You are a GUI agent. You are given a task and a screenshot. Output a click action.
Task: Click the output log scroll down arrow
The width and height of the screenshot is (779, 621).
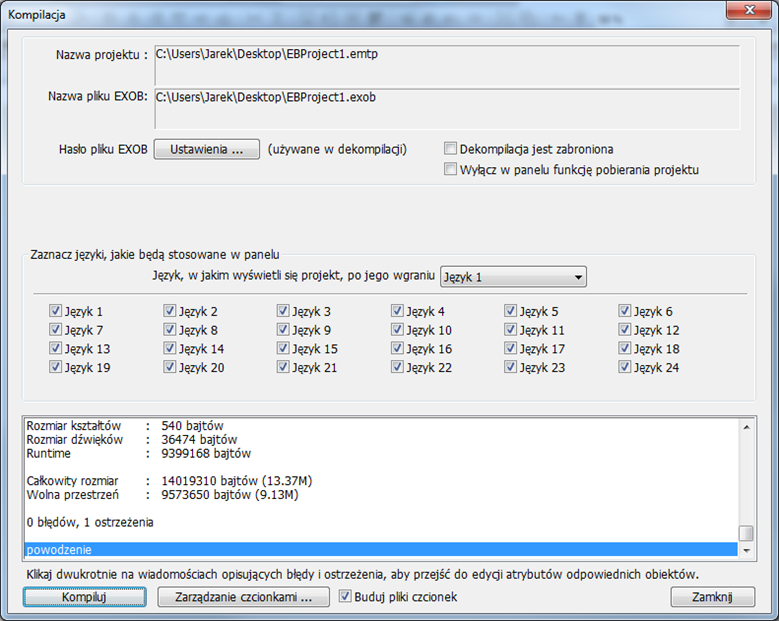coord(746,550)
